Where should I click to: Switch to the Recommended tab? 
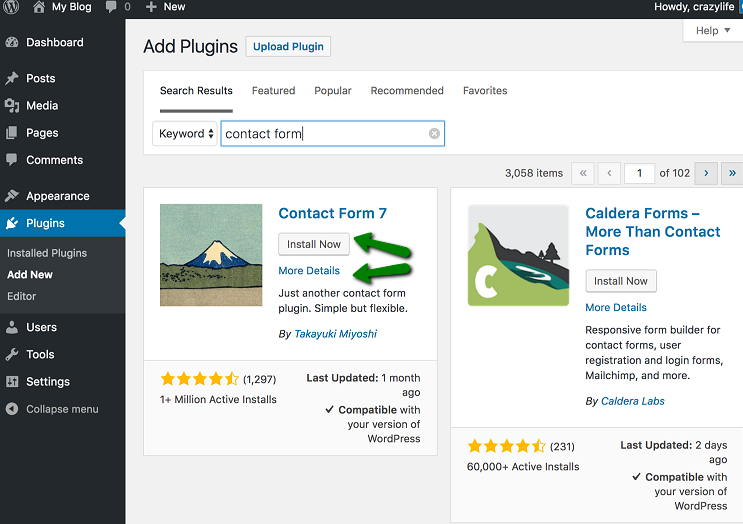[x=407, y=90]
